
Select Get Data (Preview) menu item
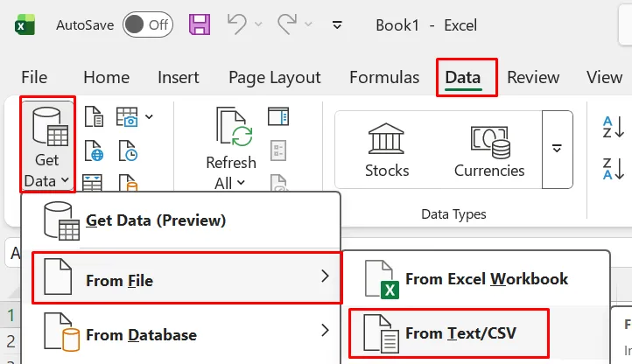point(181,220)
